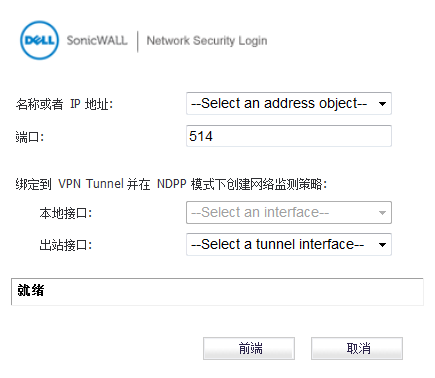
Task: Expand the Select a tunnel interface dropdown
Action: coord(289,245)
